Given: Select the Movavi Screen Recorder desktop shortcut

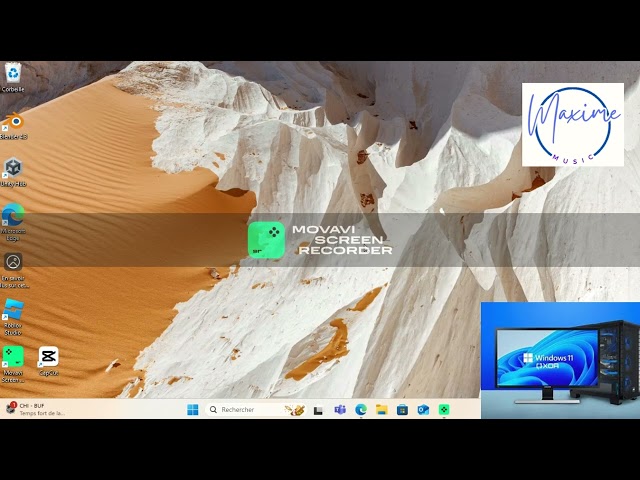Looking at the screenshot, I should click(13, 364).
